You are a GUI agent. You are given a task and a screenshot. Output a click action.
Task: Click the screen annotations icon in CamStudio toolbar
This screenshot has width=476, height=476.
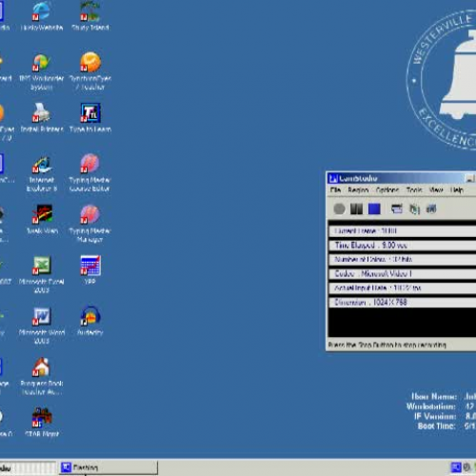[414, 209]
